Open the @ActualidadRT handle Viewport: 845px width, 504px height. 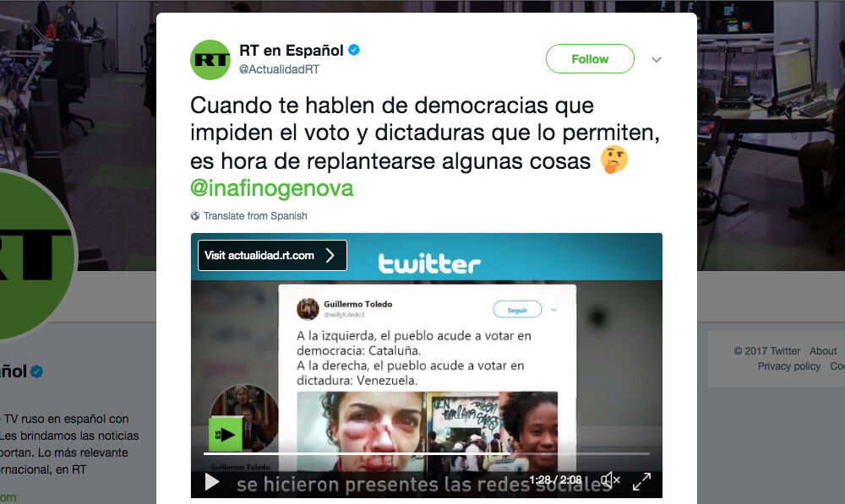pos(279,69)
